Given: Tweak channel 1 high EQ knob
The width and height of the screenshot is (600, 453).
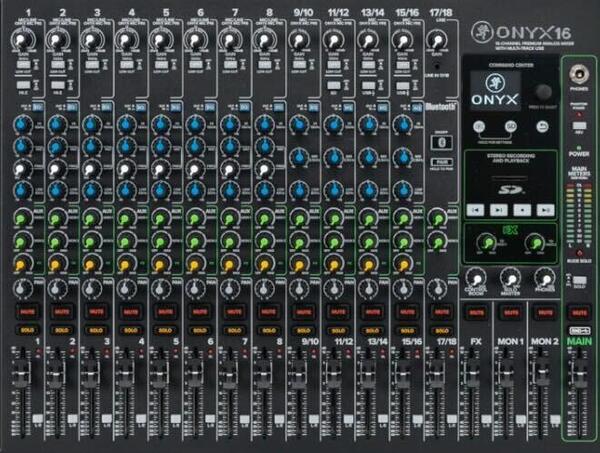Looking at the screenshot, I should coord(22,124).
